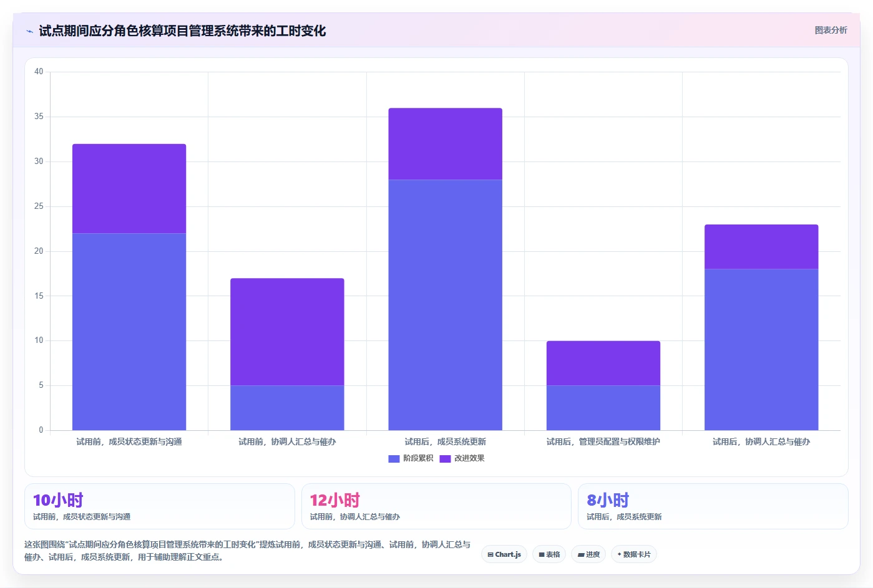Click blue 阶段累积 bar for 试用前，成员状态更新与沟通

[x=129, y=332]
